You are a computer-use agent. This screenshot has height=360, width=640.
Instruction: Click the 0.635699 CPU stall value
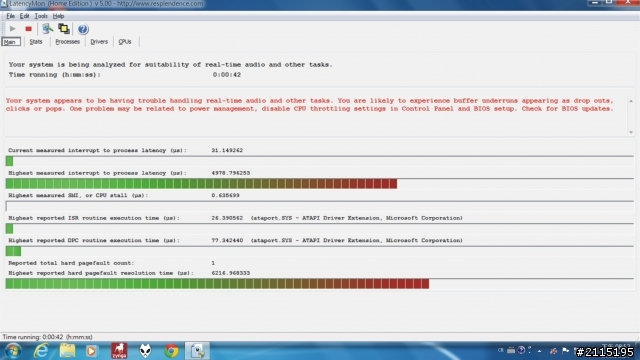[225, 196]
